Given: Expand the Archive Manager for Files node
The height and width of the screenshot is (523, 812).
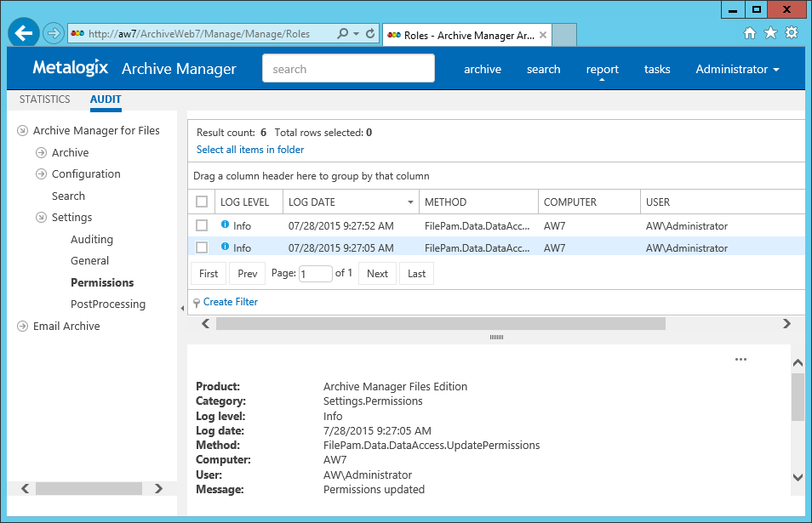Looking at the screenshot, I should [22, 131].
